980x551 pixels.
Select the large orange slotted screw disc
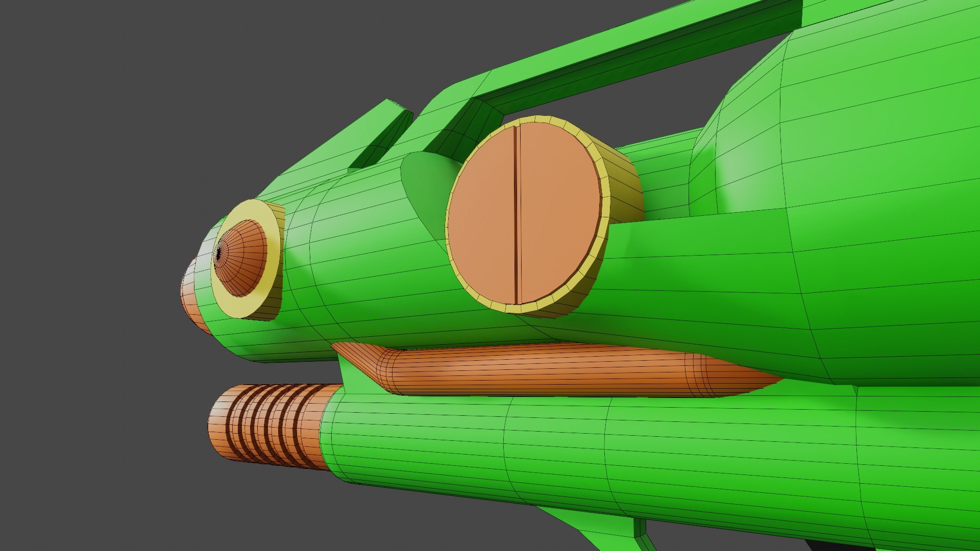pos(524,214)
